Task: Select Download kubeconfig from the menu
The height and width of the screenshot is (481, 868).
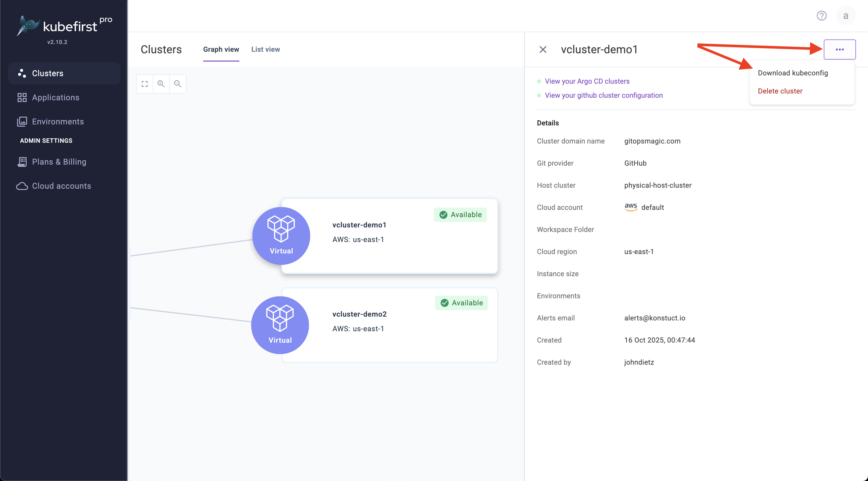Action: pos(792,73)
